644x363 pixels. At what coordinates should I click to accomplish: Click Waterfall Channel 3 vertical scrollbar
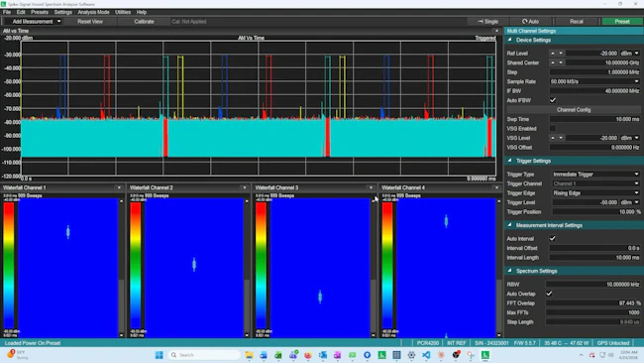[373, 268]
